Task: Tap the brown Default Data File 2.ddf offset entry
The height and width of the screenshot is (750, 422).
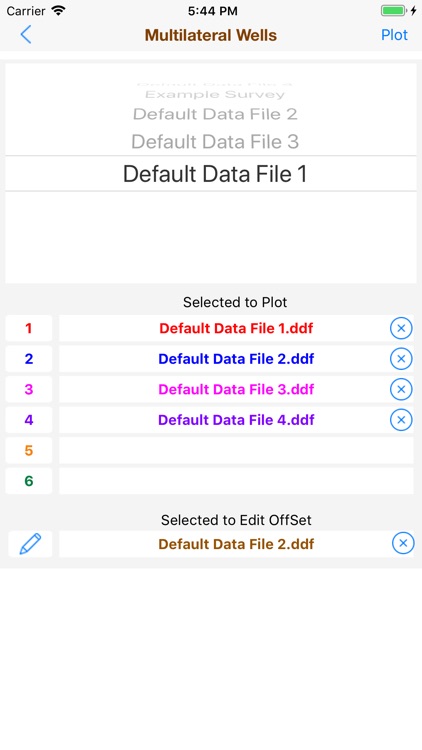Action: tap(236, 544)
